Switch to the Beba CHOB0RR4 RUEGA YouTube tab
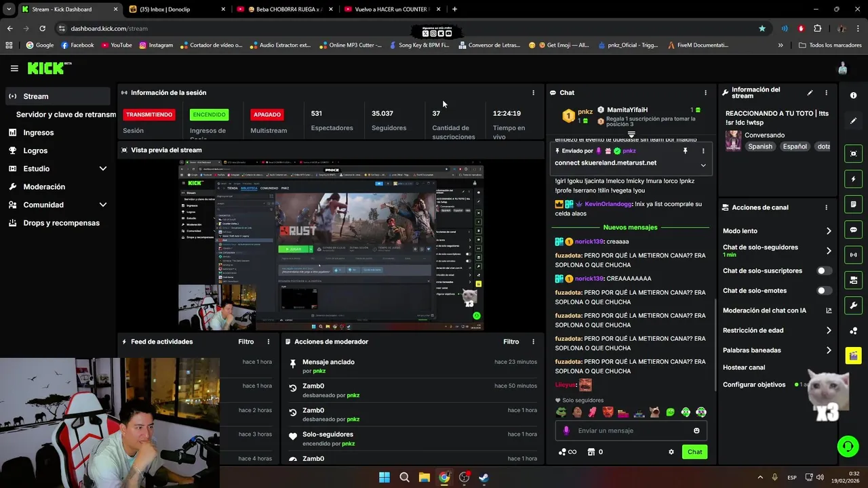868x488 pixels. pos(285,9)
